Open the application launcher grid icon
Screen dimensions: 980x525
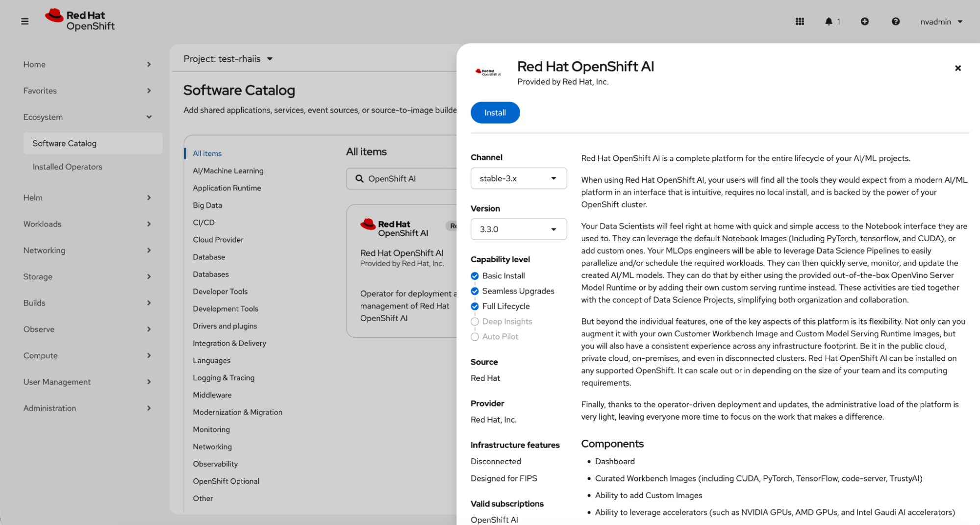pos(800,22)
